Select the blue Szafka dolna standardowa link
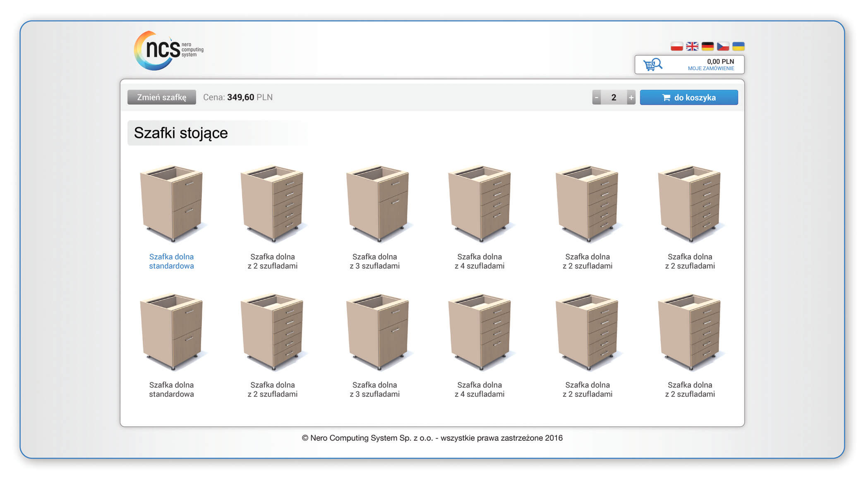The image size is (868, 480). [x=171, y=261]
